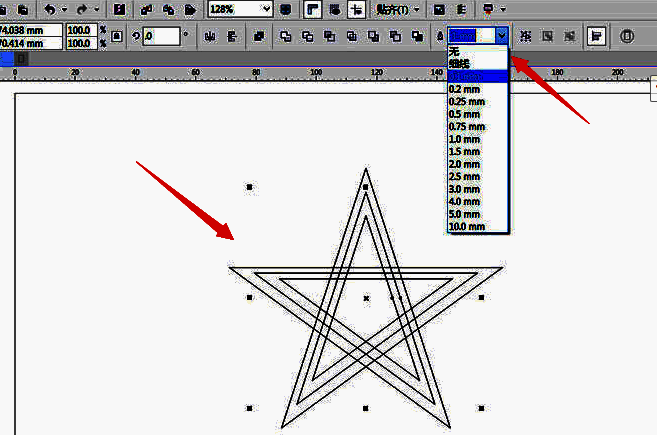Collapse the outline width dropdown arrow
657x435 pixels.
point(501,36)
